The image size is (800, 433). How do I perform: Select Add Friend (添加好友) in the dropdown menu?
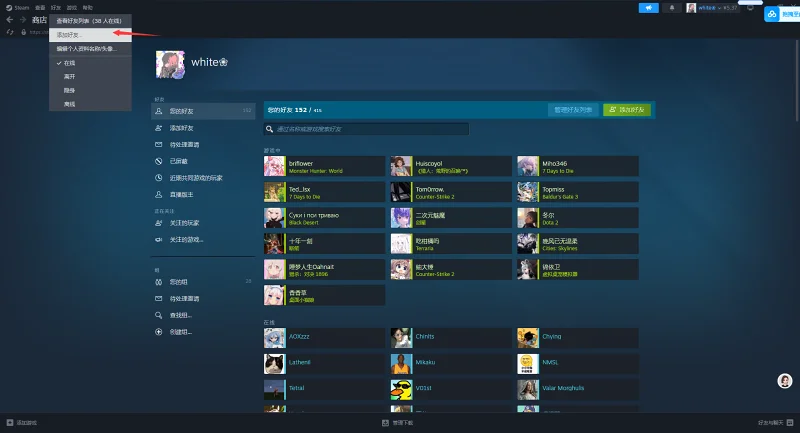[68, 34]
